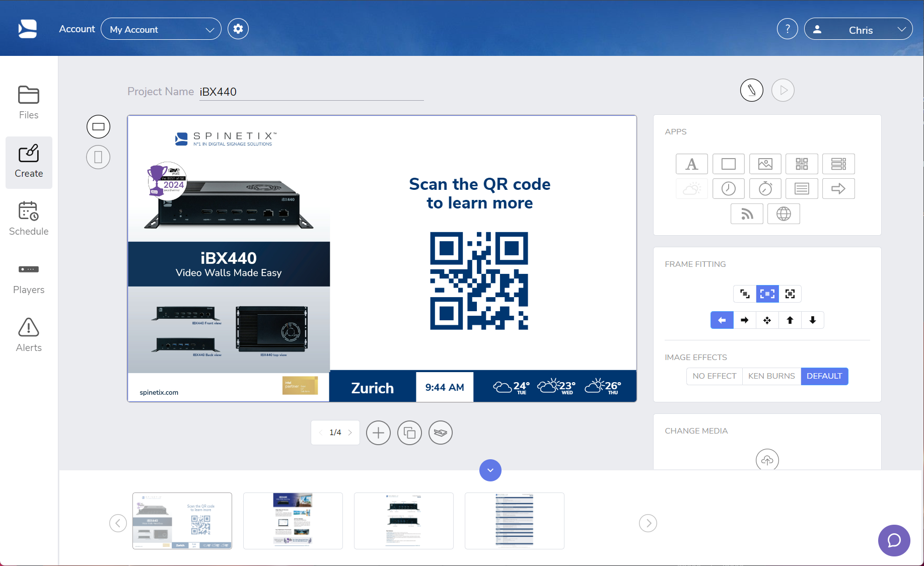The width and height of the screenshot is (924, 566).
Task: Insert the Countdown timer app
Action: (x=765, y=189)
